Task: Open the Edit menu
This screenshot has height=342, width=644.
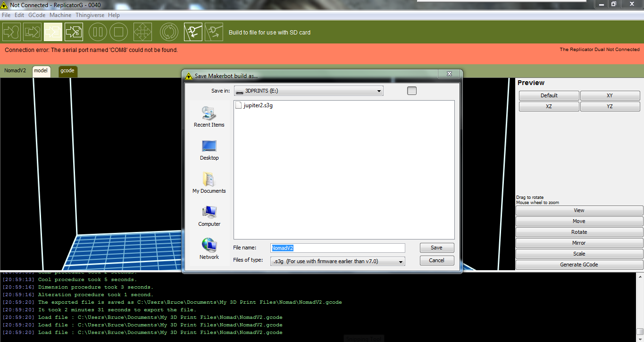Action: [19, 15]
